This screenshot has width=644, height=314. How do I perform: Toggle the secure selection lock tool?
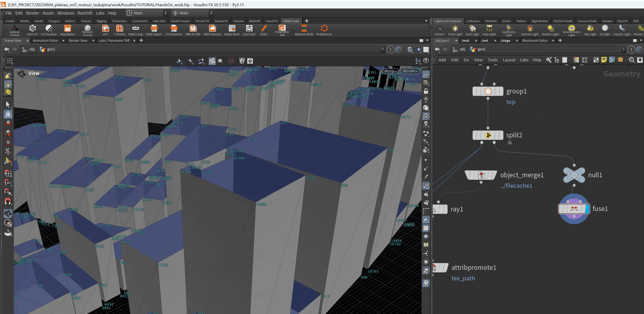(x=8, y=114)
